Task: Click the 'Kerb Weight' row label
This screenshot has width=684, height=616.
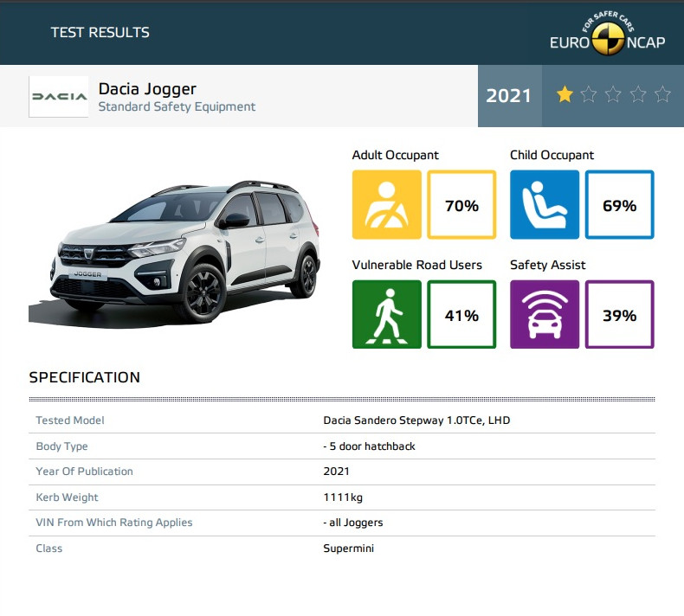Action: point(67,497)
